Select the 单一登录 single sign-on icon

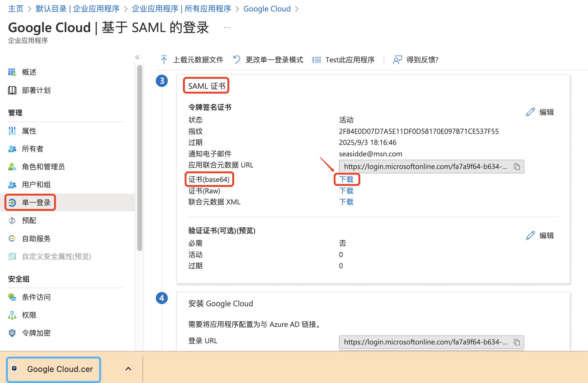point(12,203)
